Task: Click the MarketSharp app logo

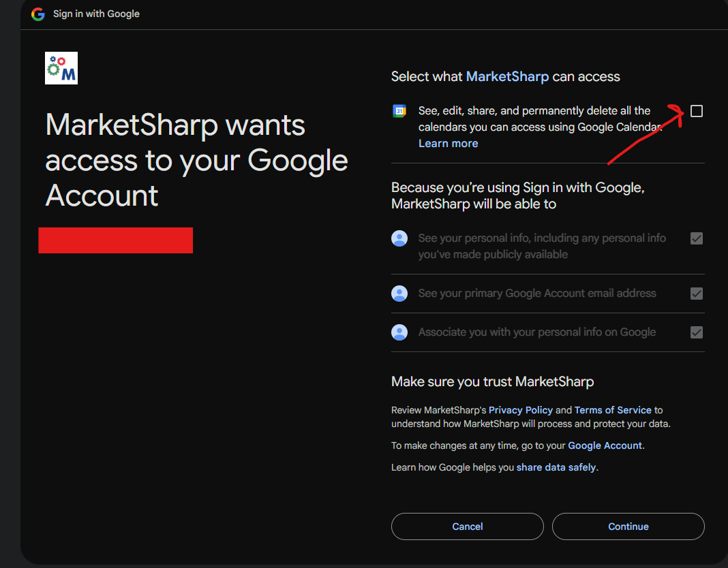Action: (x=61, y=68)
